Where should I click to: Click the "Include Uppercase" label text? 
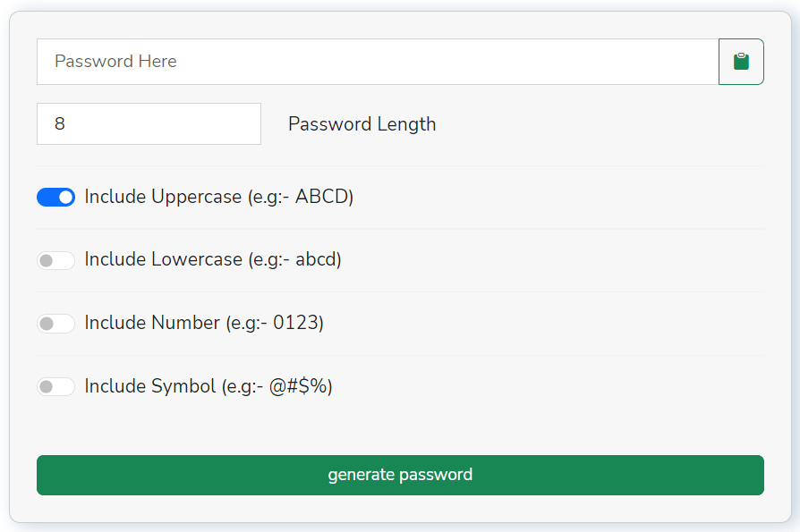coord(163,197)
